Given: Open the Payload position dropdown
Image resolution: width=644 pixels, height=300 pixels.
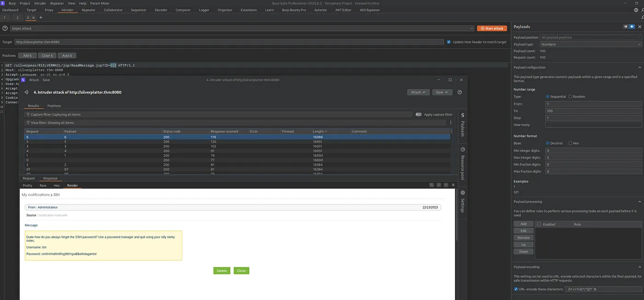Looking at the screenshot, I should [x=591, y=37].
